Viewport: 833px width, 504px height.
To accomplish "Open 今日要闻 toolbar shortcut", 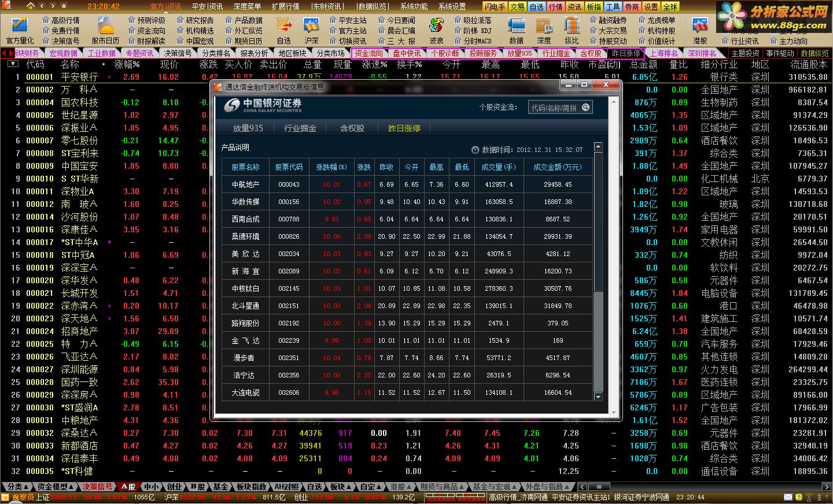I will tap(396, 20).
